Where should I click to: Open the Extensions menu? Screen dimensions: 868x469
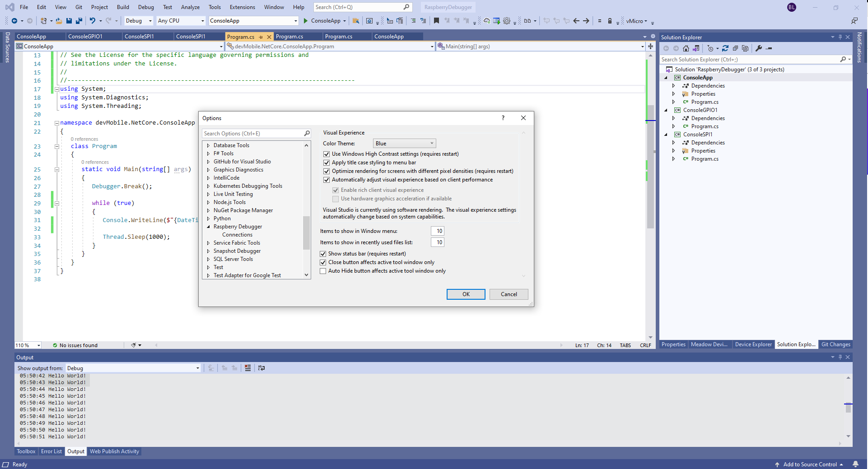(x=242, y=7)
